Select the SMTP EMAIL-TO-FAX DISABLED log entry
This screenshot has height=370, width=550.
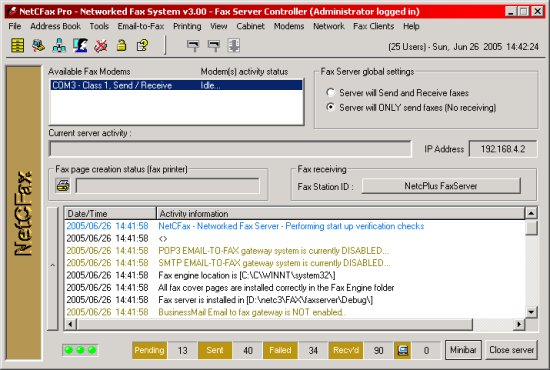(x=295, y=263)
